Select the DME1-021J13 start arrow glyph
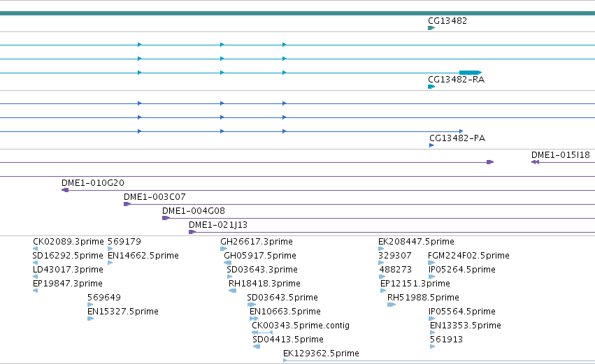 tap(192, 232)
